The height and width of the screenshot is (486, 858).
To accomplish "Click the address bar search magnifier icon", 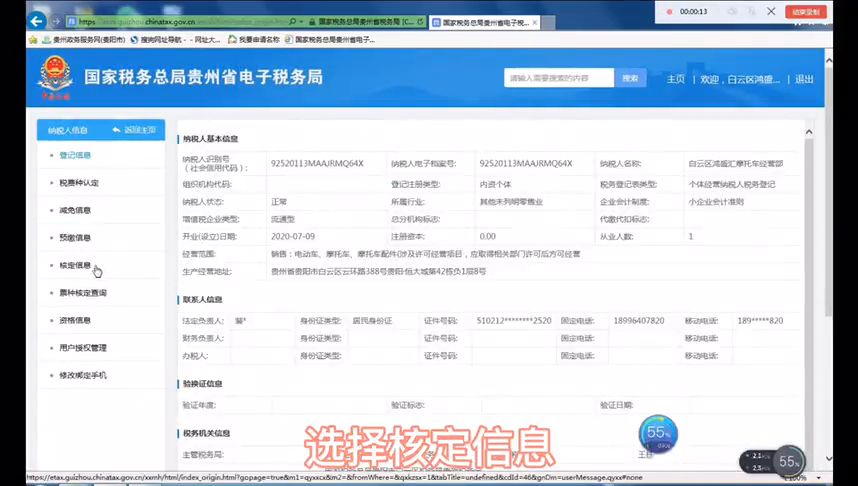I will [293, 22].
